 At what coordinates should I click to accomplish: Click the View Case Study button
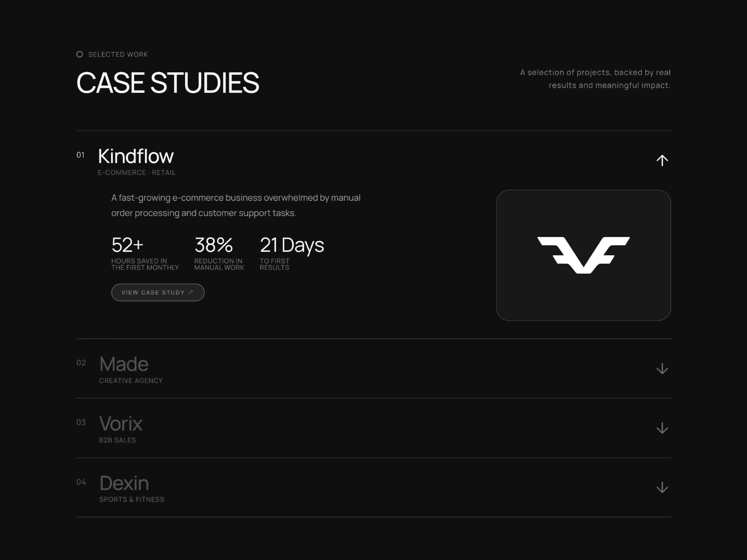coord(158,292)
